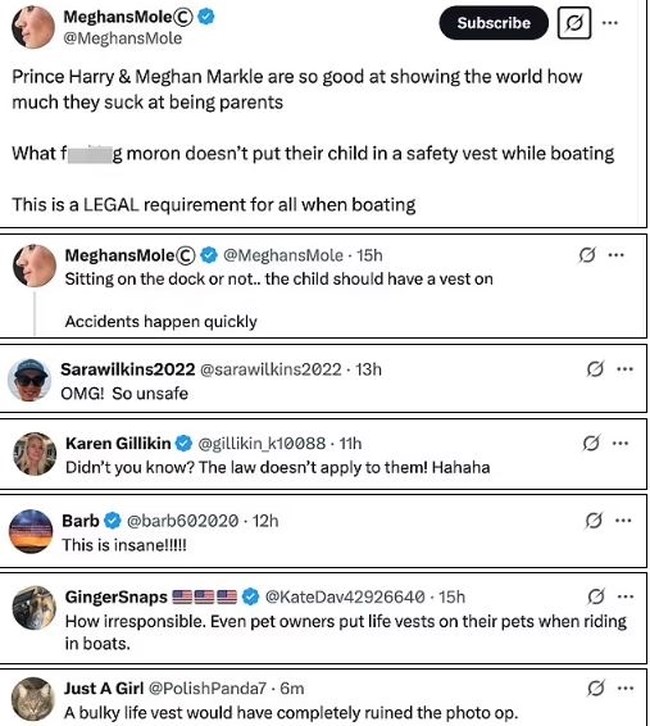Click Grok icon on Karen Gillikin's reply
Image resolution: width=650 pixels, height=726 pixels.
(x=590, y=443)
